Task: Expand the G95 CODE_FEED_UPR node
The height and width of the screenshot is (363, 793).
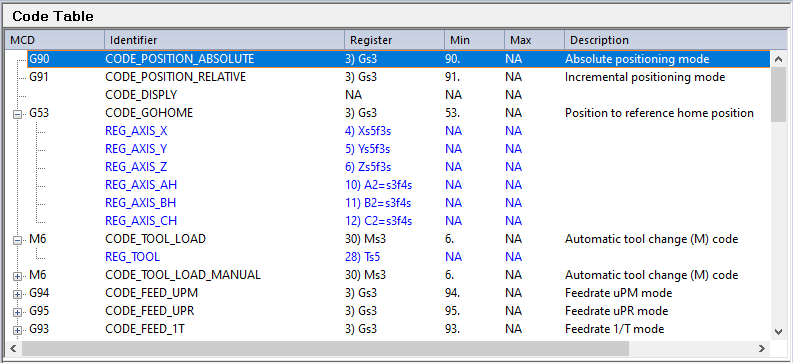Action: pyautogui.click(x=18, y=312)
